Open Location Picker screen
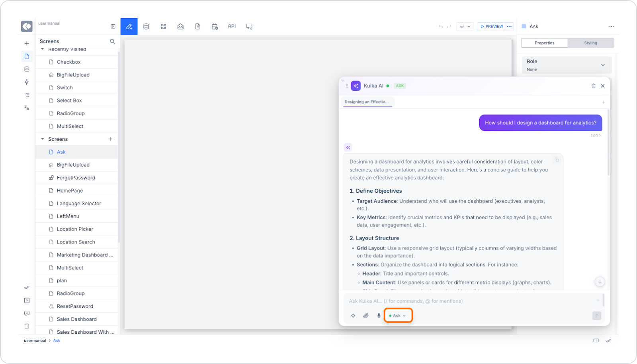Viewport: 637px width, 364px height. click(76, 229)
